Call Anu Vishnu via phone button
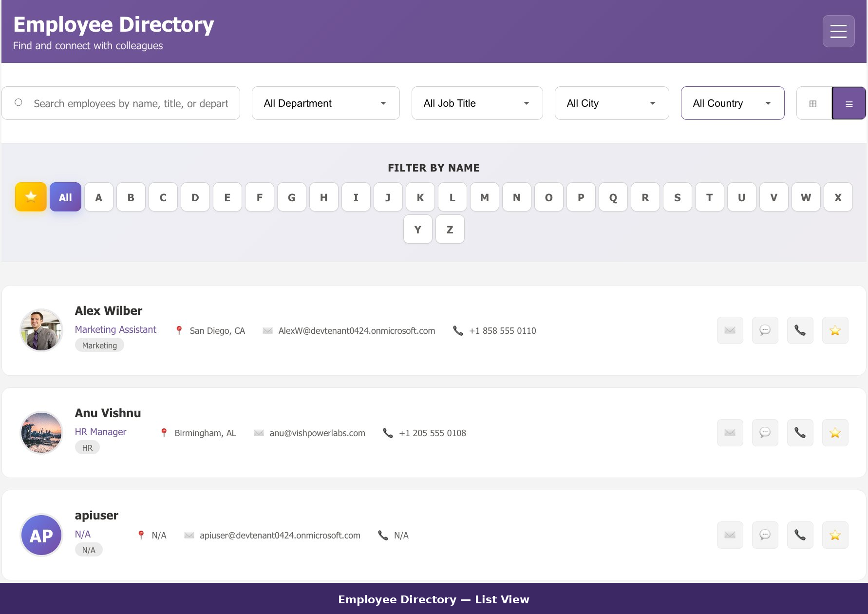Viewport: 868px width, 614px height. pos(800,433)
